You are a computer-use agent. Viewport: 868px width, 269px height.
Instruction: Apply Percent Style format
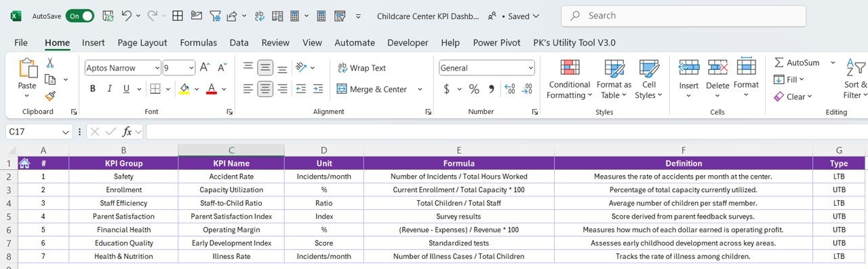474,89
